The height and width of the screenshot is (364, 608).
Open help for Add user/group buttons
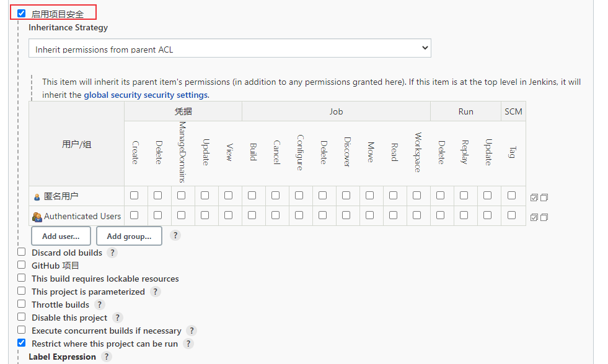point(175,235)
